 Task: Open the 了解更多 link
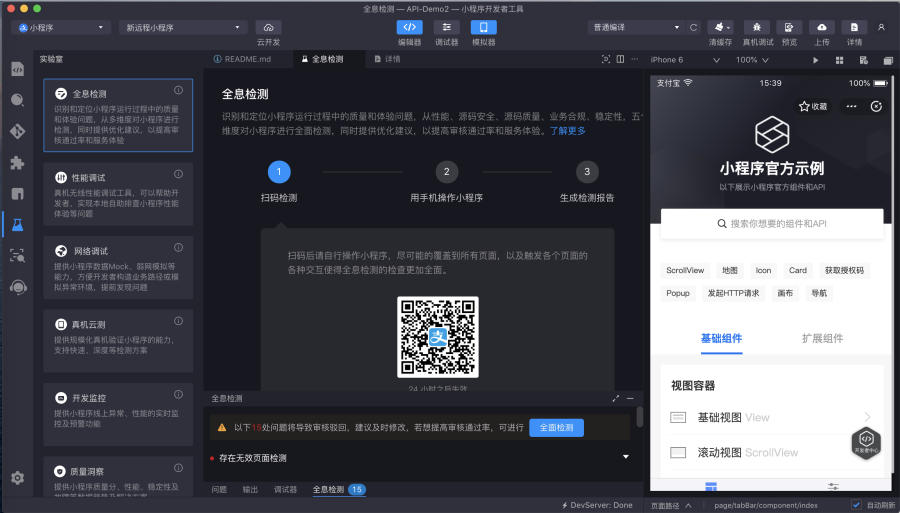(x=568, y=131)
